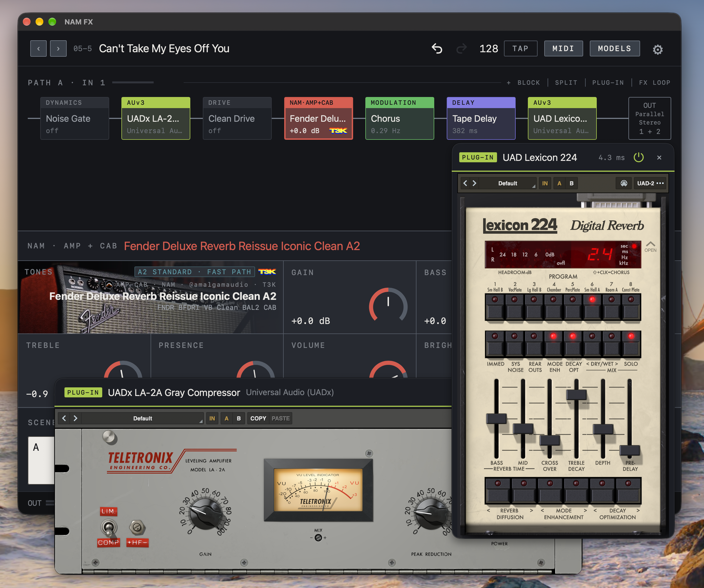Open the Fender amp tone thumbnail

pyautogui.click(x=151, y=298)
